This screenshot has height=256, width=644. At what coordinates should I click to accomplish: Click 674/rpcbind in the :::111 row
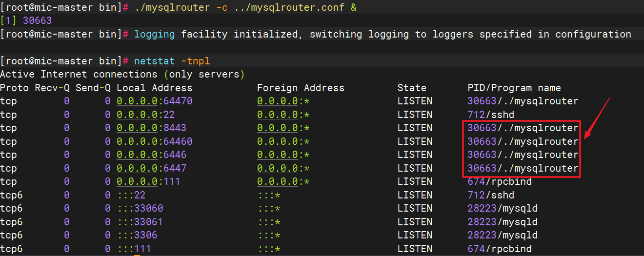click(x=500, y=249)
